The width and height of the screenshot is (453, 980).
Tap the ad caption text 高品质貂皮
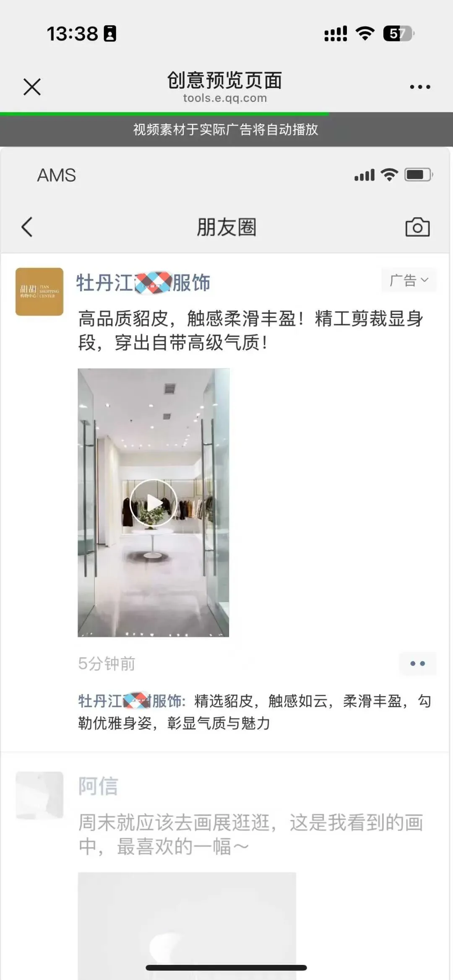tap(251, 331)
